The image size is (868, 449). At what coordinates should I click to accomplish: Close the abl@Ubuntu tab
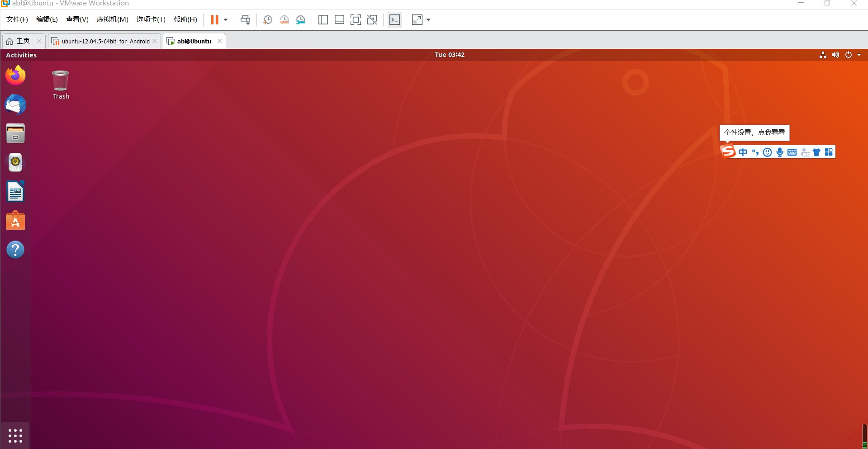[219, 41]
